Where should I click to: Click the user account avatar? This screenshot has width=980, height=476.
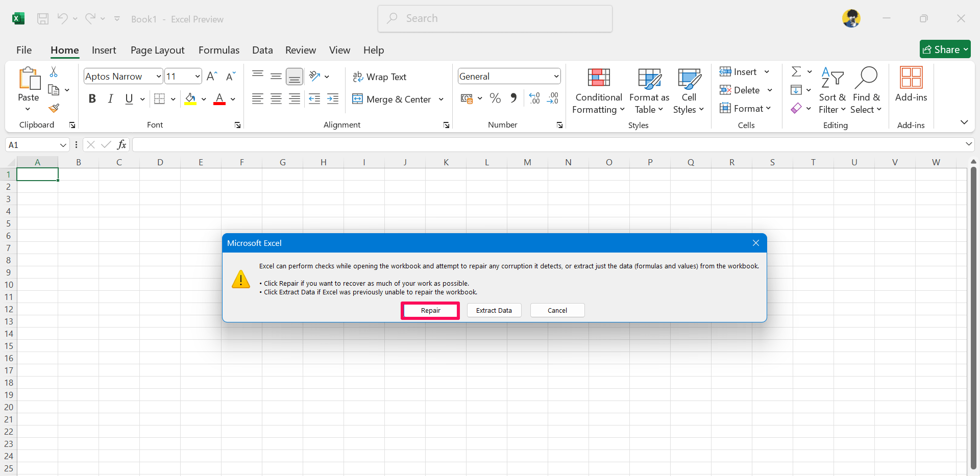pyautogui.click(x=851, y=19)
